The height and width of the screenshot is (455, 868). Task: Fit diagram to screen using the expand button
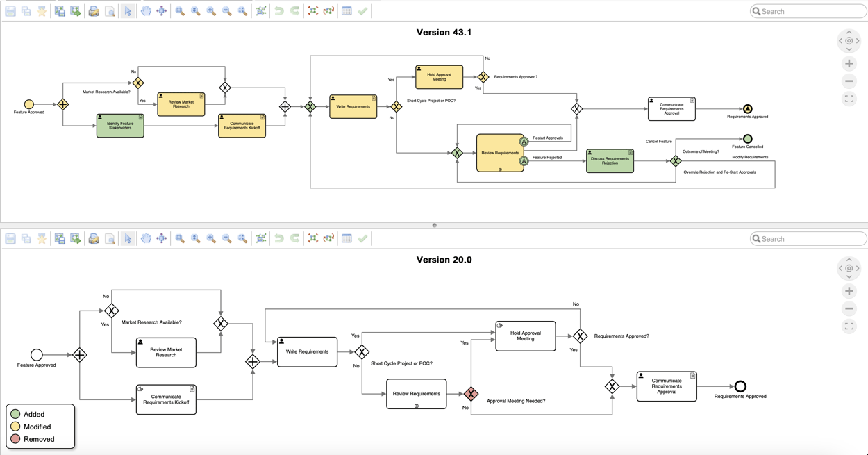[x=849, y=99]
